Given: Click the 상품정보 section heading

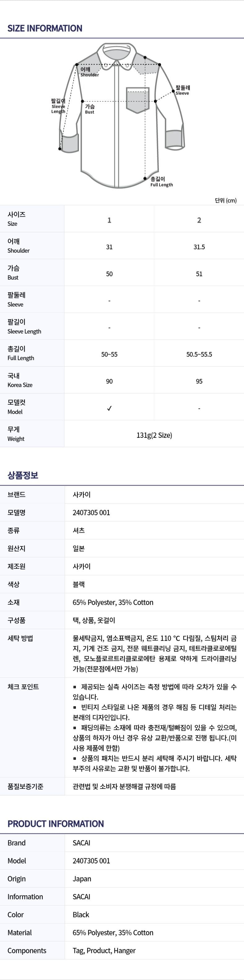Looking at the screenshot, I should click(x=23, y=475).
